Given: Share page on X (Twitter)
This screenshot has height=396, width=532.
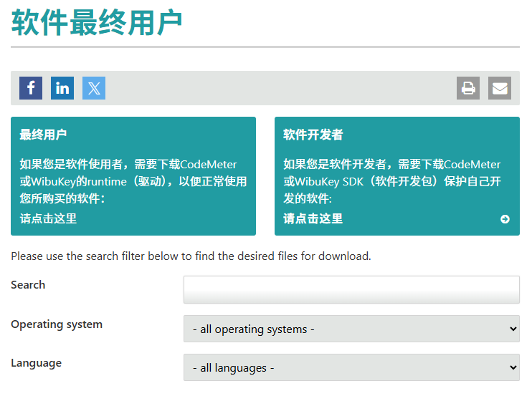Looking at the screenshot, I should pos(94,88).
